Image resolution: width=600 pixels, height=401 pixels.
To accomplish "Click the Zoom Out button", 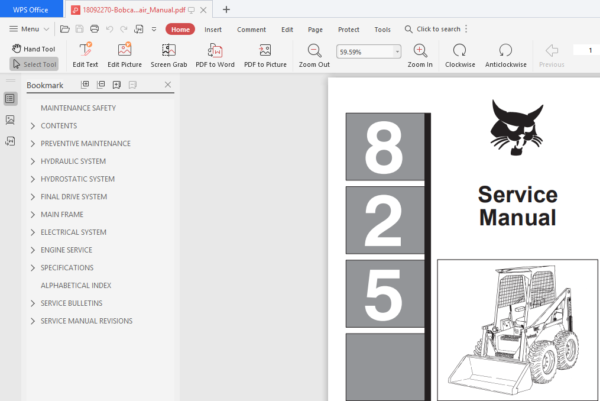I will point(314,55).
